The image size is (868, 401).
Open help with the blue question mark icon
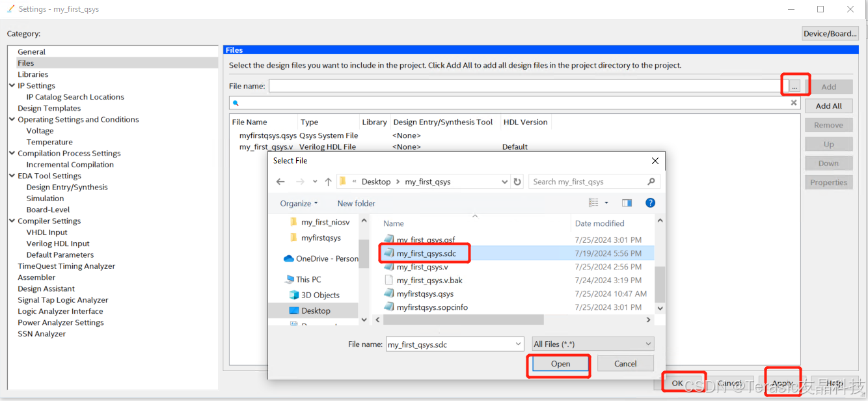point(650,203)
